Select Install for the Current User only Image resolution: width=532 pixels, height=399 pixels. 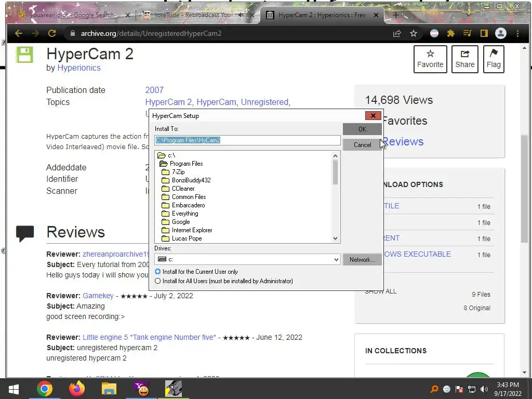pyautogui.click(x=196, y=272)
